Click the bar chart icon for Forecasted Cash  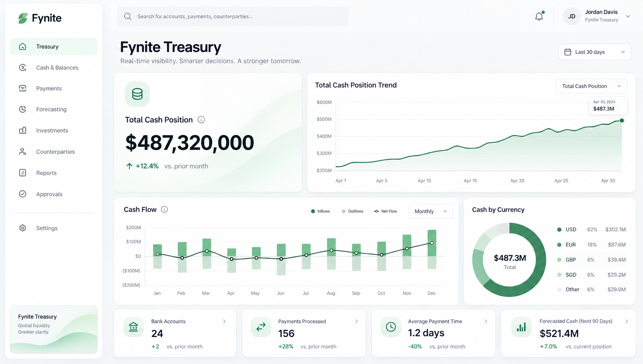click(521, 327)
